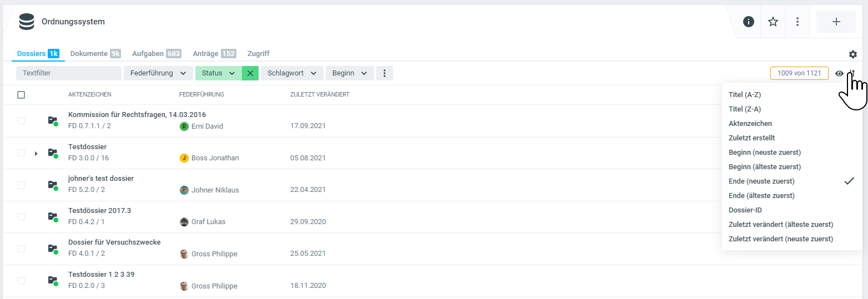Click the Testdossier folder icon
868x299 pixels.
pyautogui.click(x=52, y=153)
